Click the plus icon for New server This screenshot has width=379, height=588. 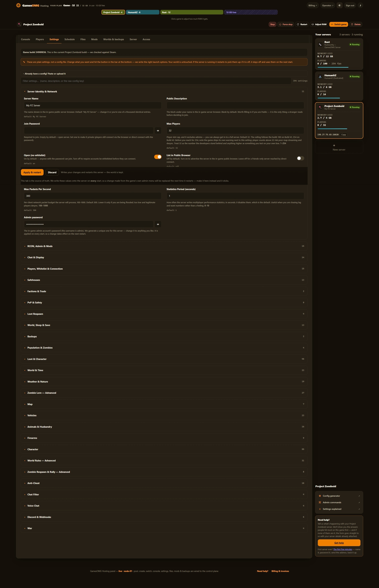(x=334, y=145)
